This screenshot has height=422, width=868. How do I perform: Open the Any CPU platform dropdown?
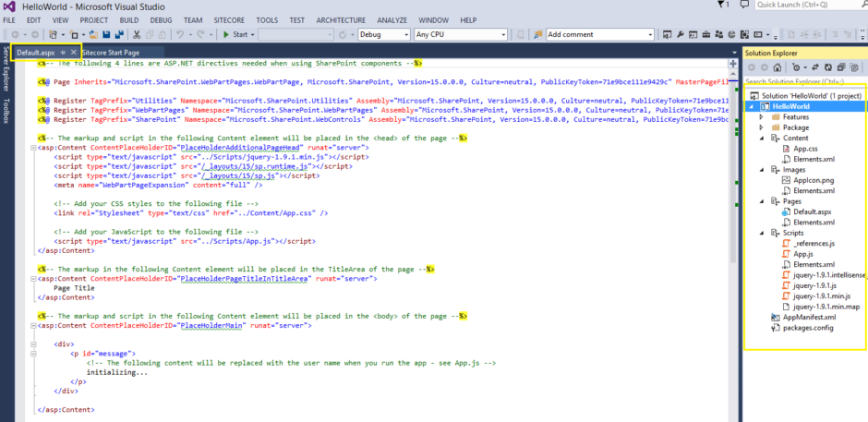point(451,35)
